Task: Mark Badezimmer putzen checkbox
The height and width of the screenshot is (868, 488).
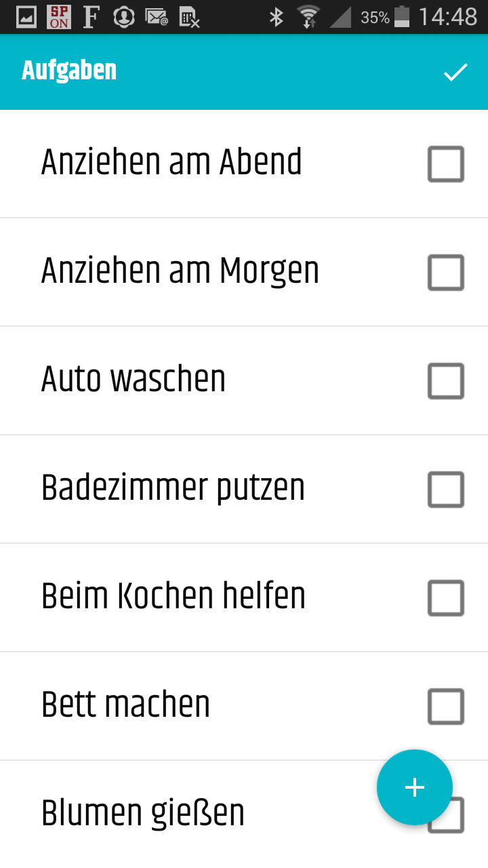Action: coord(445,490)
